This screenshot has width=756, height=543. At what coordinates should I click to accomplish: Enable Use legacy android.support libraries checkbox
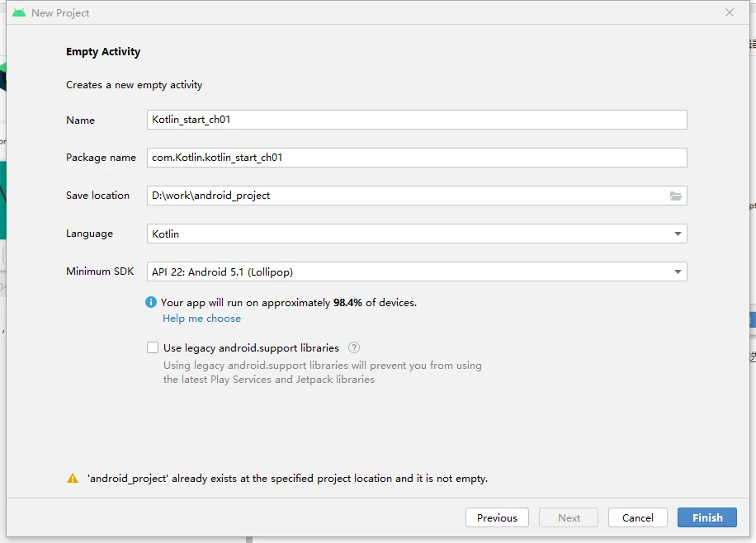[153, 347]
